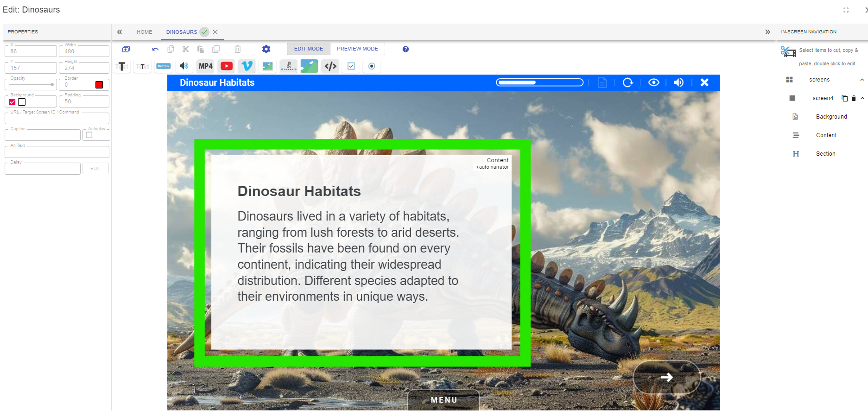This screenshot has height=417, width=868.
Task: Uncheck the red Background checkbox
Action: tap(13, 102)
